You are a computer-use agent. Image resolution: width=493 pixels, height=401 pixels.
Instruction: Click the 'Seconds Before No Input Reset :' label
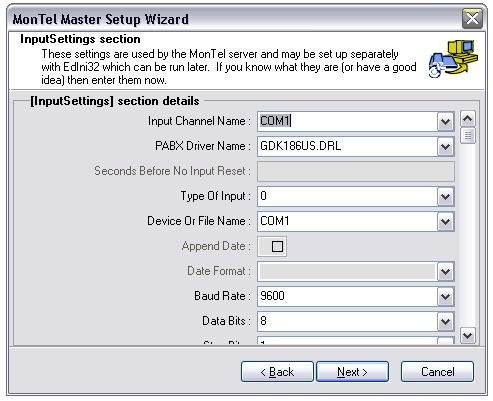[172, 171]
